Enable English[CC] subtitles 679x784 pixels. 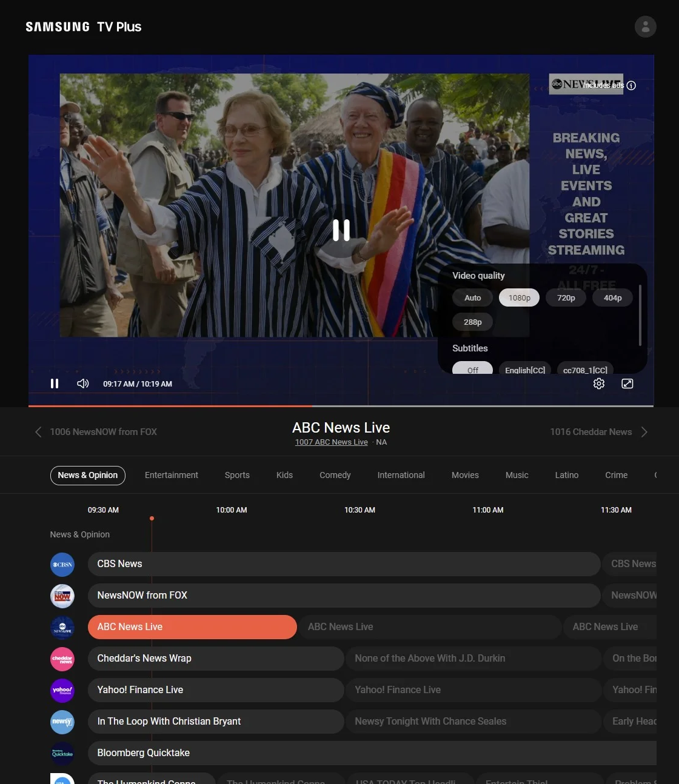(525, 368)
